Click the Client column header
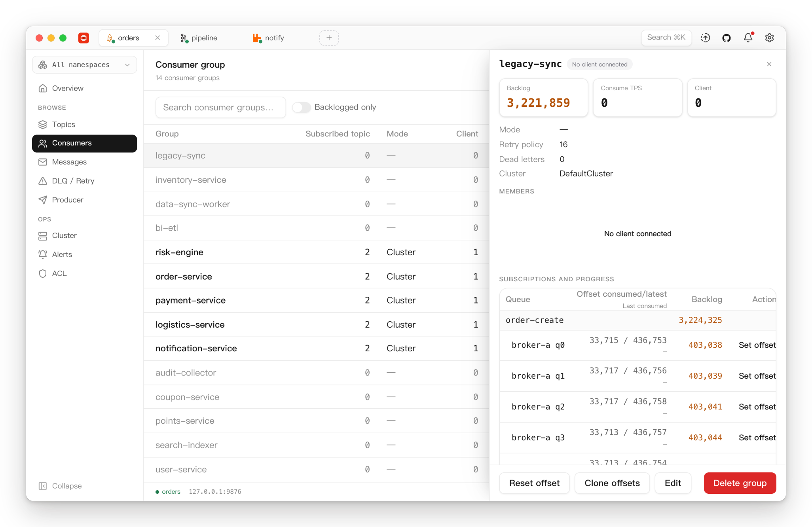Image resolution: width=812 pixels, height=527 pixels. pos(467,134)
